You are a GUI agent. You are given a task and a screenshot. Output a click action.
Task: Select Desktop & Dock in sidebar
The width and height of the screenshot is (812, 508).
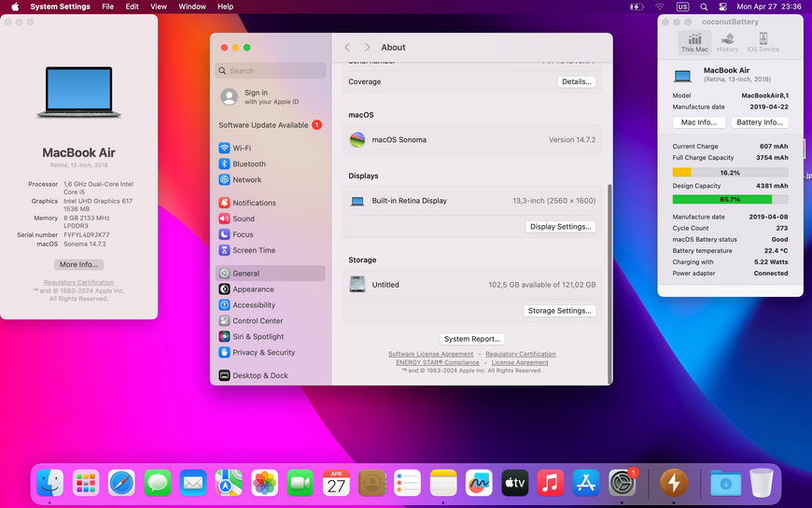[x=271, y=375]
